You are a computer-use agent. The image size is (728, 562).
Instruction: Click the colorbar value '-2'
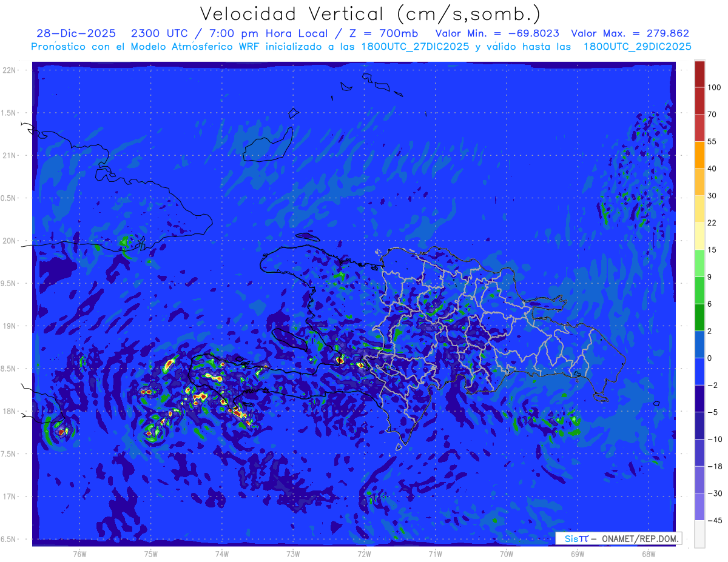point(712,385)
